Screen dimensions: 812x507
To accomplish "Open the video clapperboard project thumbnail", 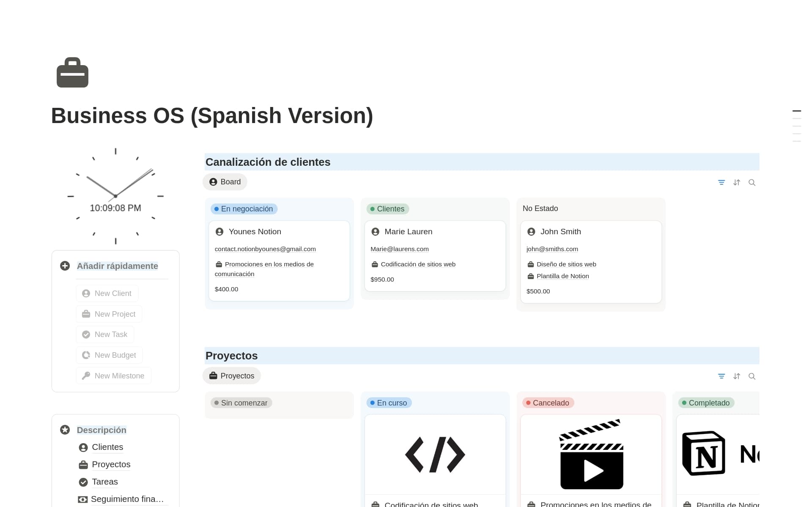I will point(591,454).
